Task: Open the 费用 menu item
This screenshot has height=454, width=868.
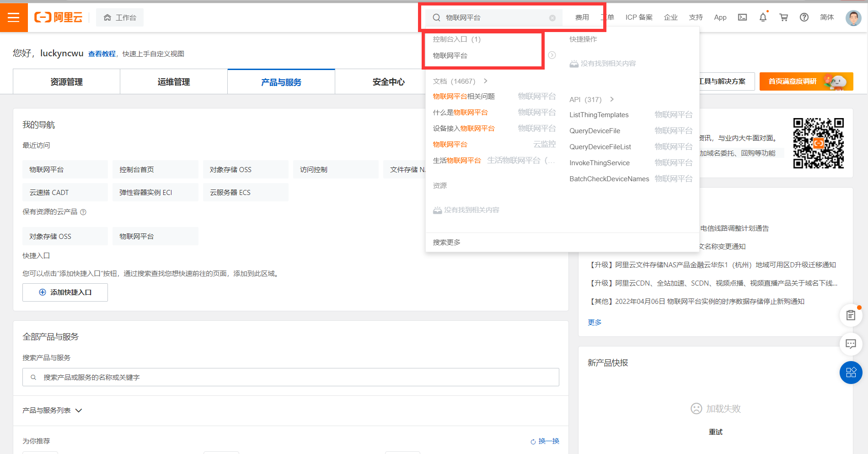Action: 582,17
